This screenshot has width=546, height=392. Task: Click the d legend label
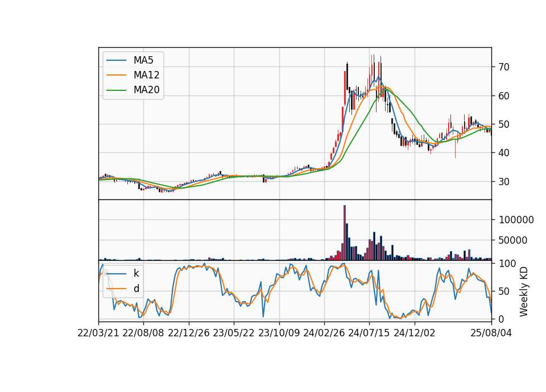[136, 289]
